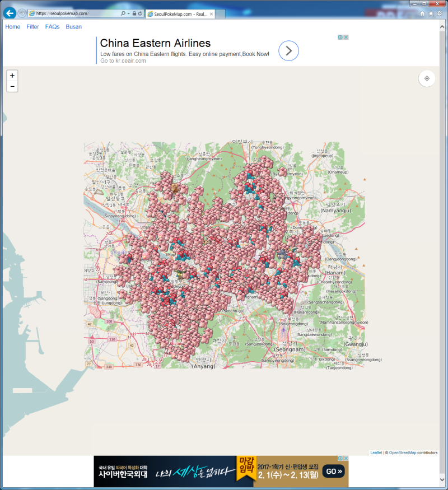
Task: Click the info icon on bottom banner ad
Action: point(340,458)
